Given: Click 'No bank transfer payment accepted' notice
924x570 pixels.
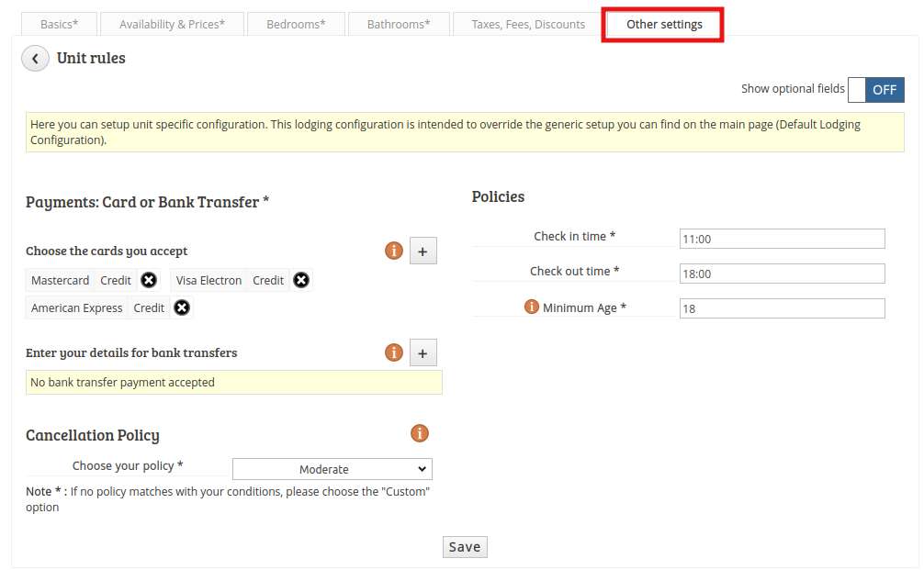Looking at the screenshot, I should pos(234,383).
